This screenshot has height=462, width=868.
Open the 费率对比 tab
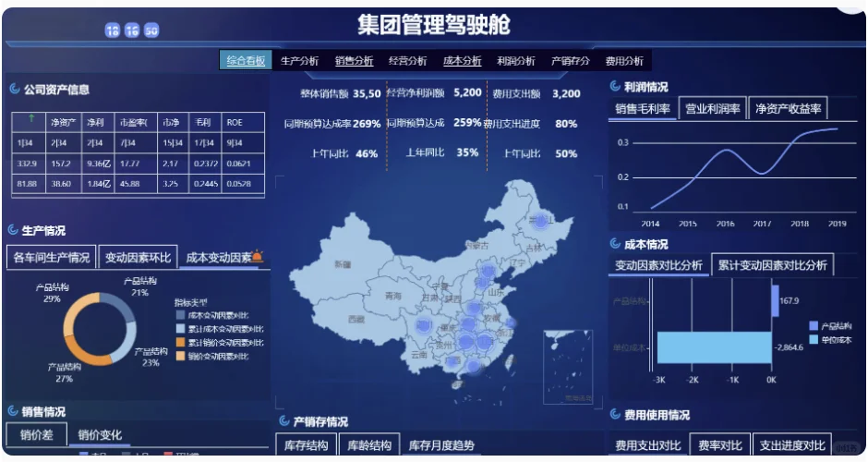tap(719, 444)
